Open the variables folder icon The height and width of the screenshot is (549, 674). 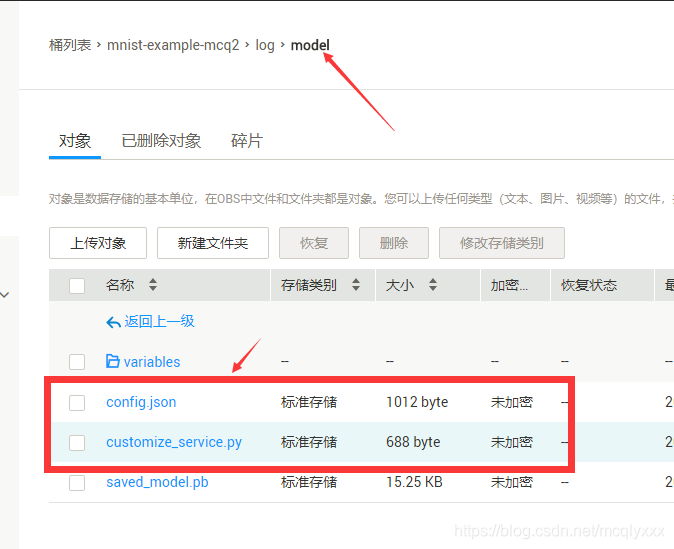coord(113,361)
